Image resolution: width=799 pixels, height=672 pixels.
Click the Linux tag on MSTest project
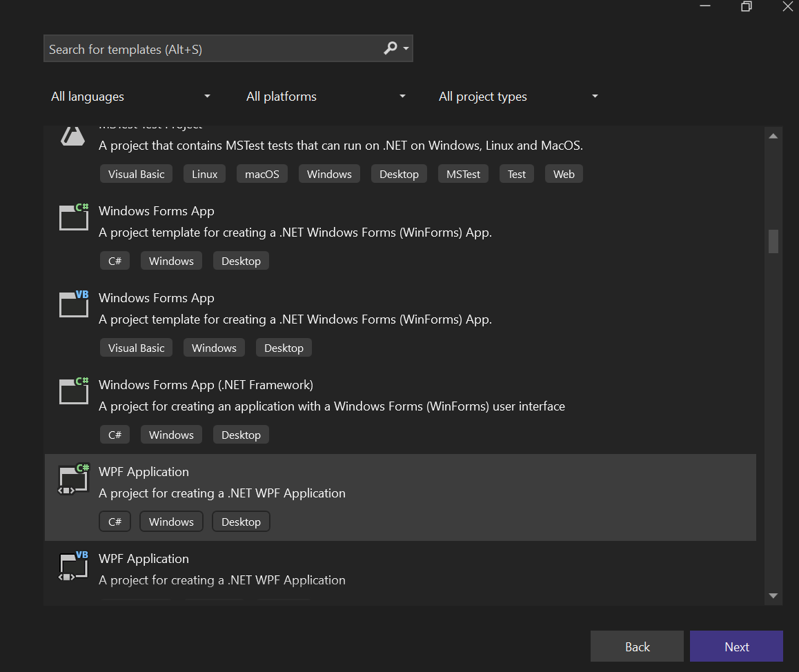[x=204, y=175]
